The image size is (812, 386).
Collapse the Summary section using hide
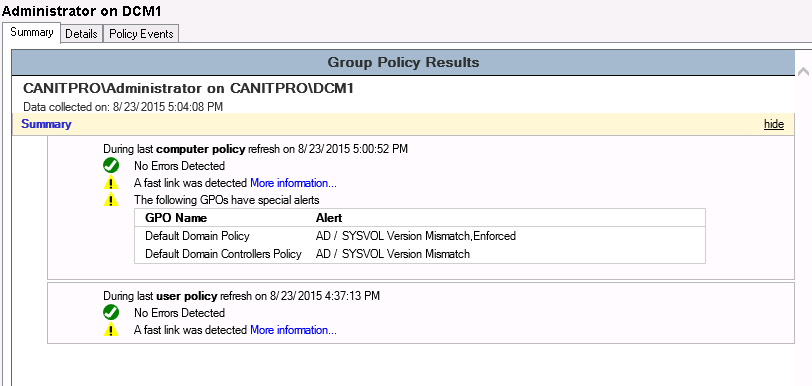[x=774, y=124]
